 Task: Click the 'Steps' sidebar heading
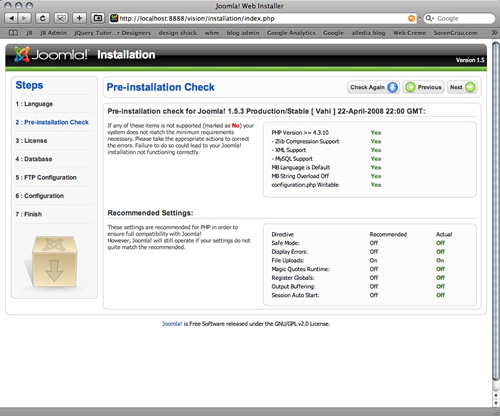coord(29,85)
